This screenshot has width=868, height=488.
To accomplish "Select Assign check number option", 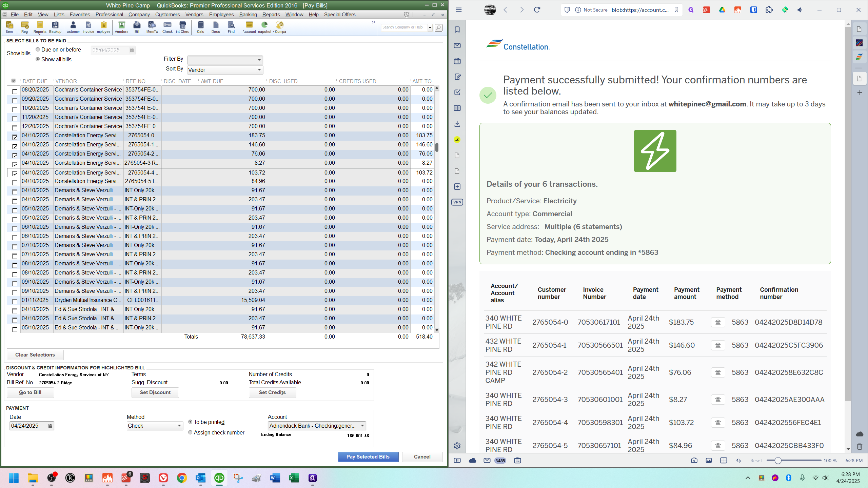I will (190, 432).
